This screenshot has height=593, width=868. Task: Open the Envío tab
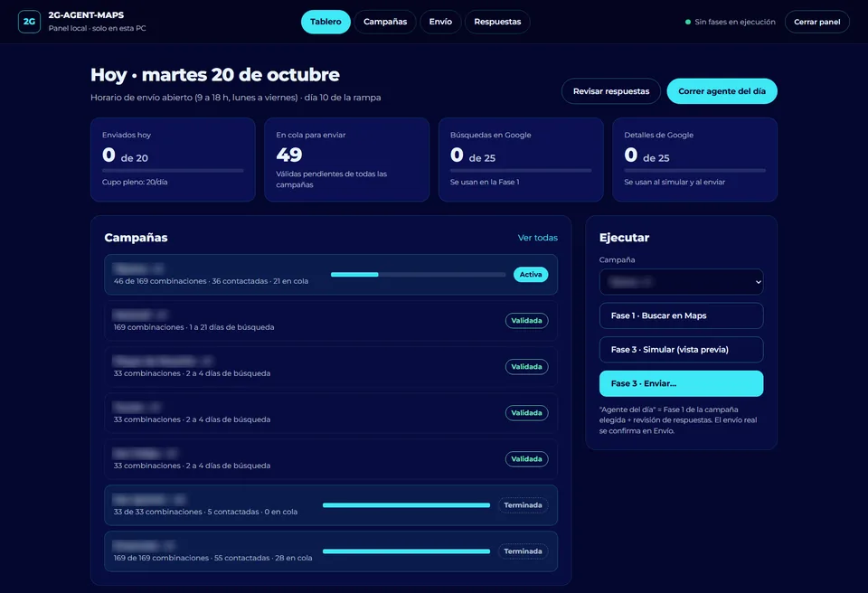(440, 22)
